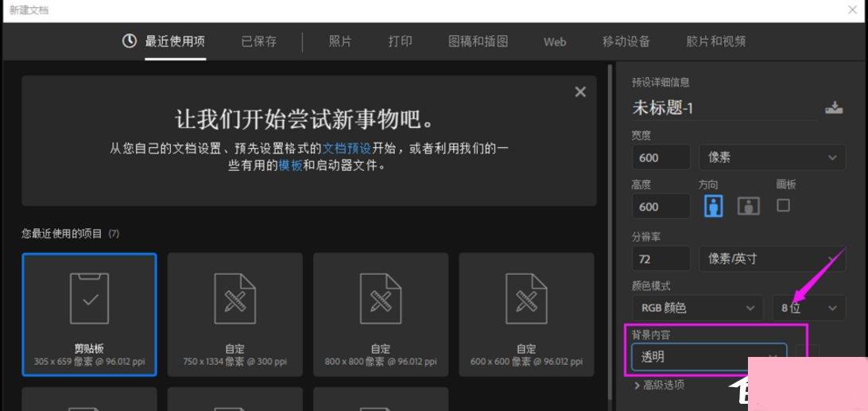This screenshot has height=411, width=868.
Task: Choose landscape orientation icon
Action: (749, 206)
